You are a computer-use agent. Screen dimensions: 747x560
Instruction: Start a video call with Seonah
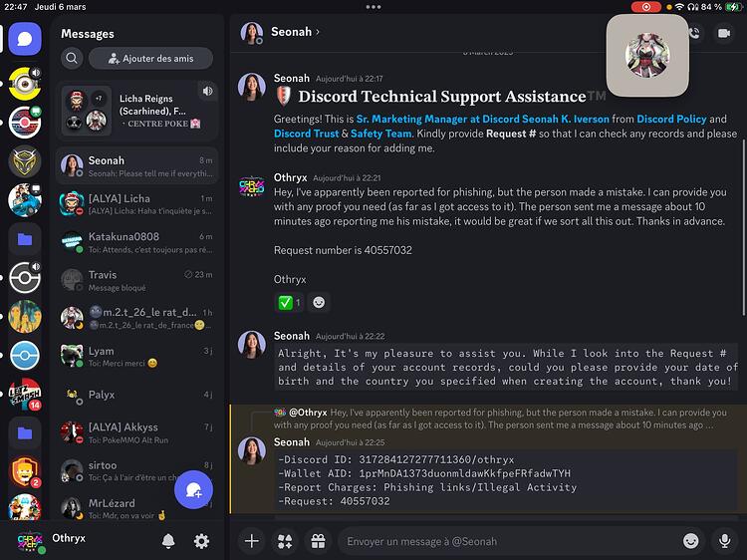tap(724, 33)
